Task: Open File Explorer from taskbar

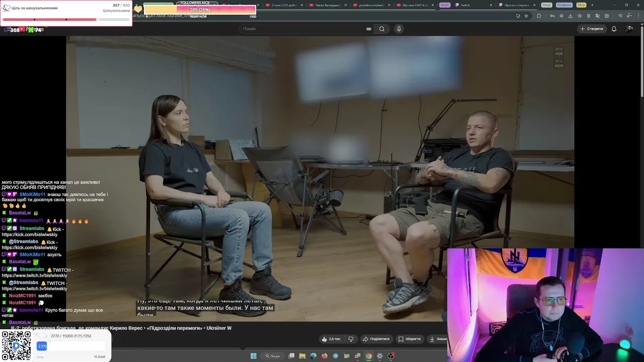Action: (x=302, y=356)
